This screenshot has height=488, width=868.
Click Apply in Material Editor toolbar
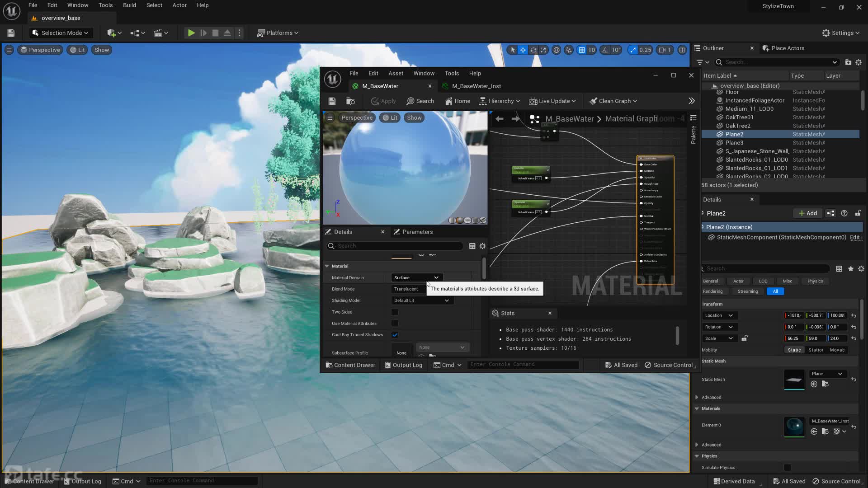pos(383,101)
